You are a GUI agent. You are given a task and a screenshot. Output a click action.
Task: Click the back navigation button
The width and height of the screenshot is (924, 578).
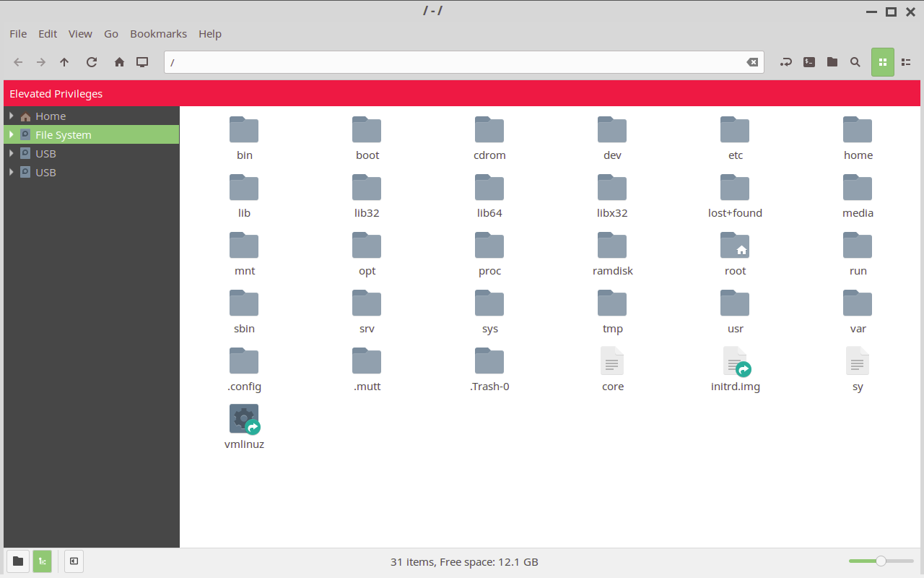(18, 62)
